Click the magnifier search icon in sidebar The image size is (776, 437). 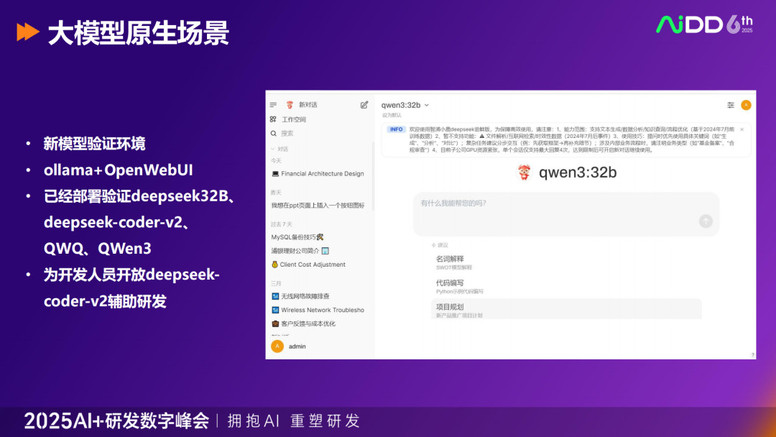273,133
